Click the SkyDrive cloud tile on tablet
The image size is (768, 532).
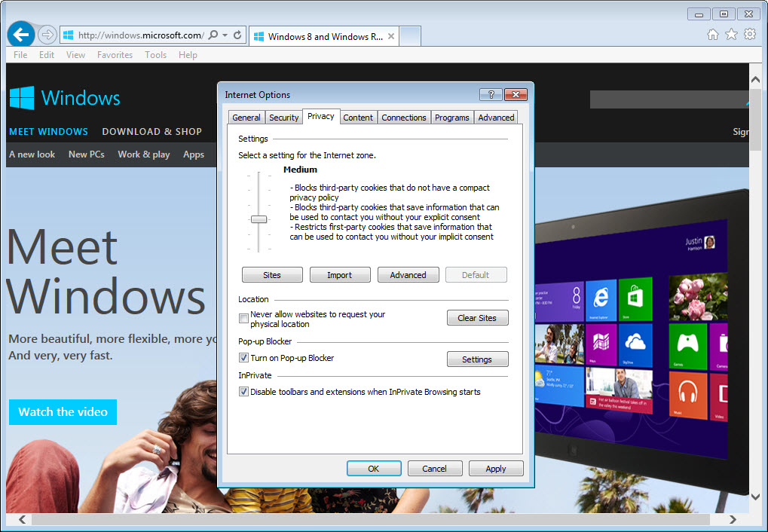[635, 344]
